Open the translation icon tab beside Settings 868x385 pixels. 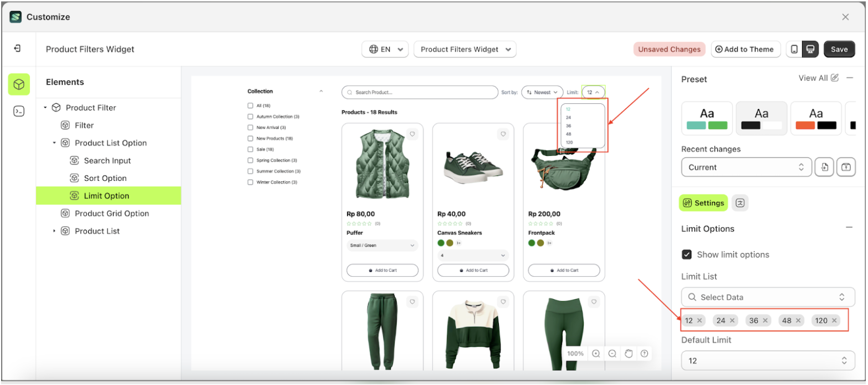coord(740,203)
